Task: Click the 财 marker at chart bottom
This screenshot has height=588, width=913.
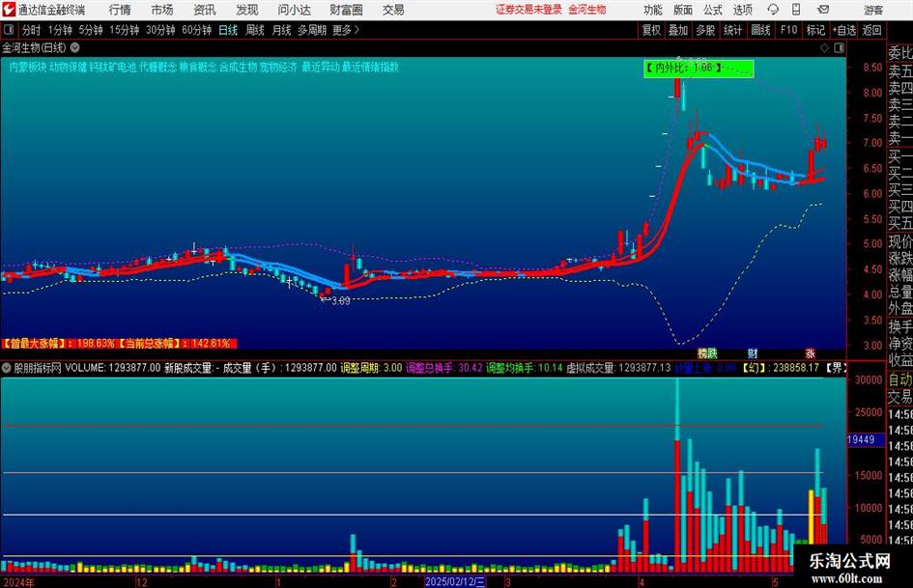Action: pyautogui.click(x=753, y=352)
